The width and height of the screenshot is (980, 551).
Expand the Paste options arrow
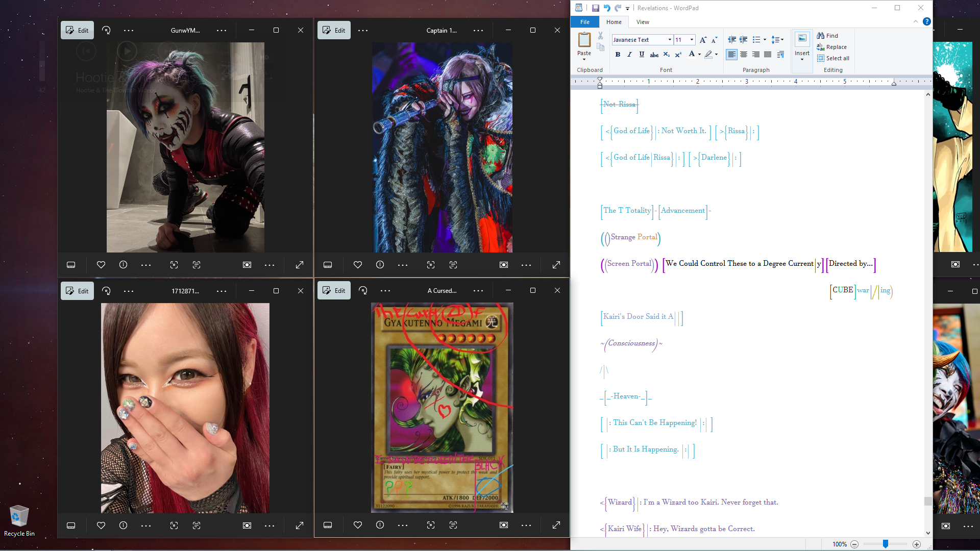click(584, 60)
